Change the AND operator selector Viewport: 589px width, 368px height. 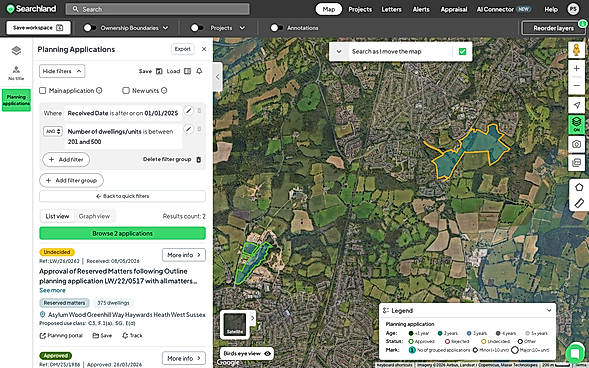pos(53,131)
